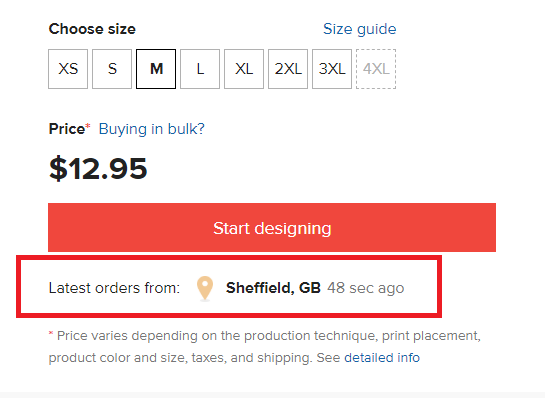Click the Choose size heading
Viewport: 545px width, 398px height.
pyautogui.click(x=92, y=29)
